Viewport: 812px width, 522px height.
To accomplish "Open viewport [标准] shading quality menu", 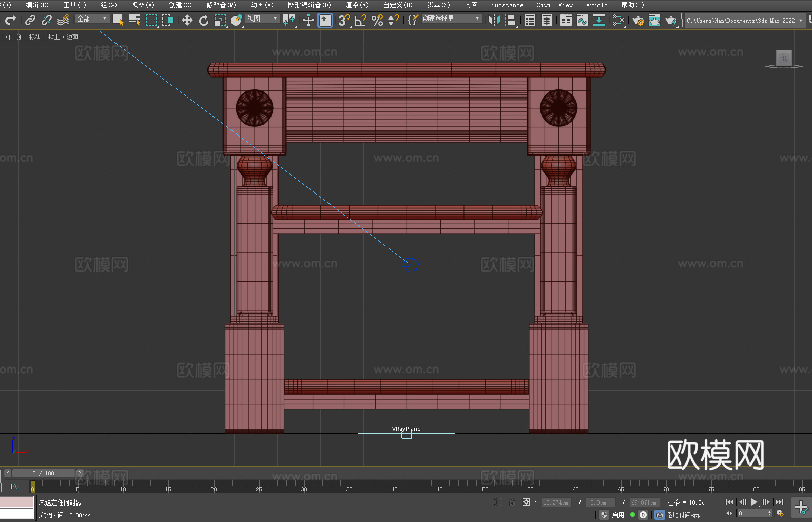I will (35, 37).
